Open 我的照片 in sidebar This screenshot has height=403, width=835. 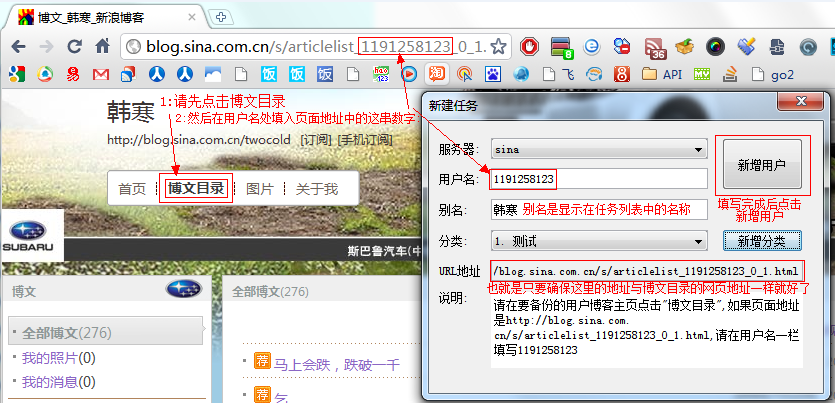pos(59,358)
